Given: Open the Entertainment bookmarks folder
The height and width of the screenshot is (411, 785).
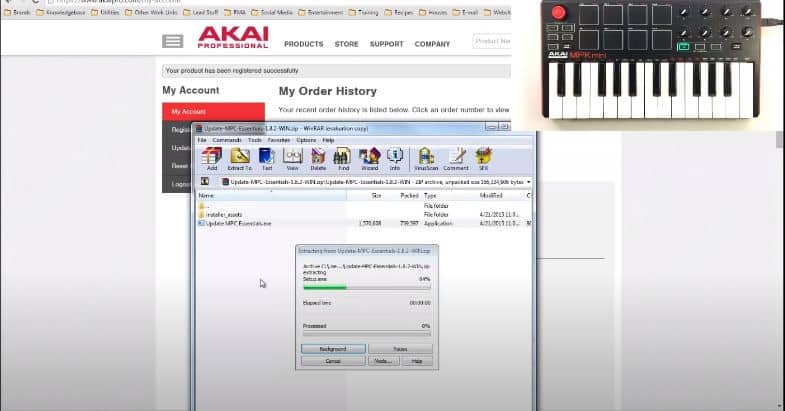Looking at the screenshot, I should 320,13.
